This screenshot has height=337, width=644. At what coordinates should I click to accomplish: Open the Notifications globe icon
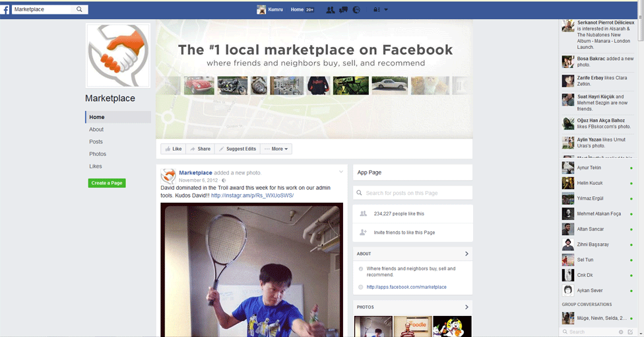(x=356, y=9)
